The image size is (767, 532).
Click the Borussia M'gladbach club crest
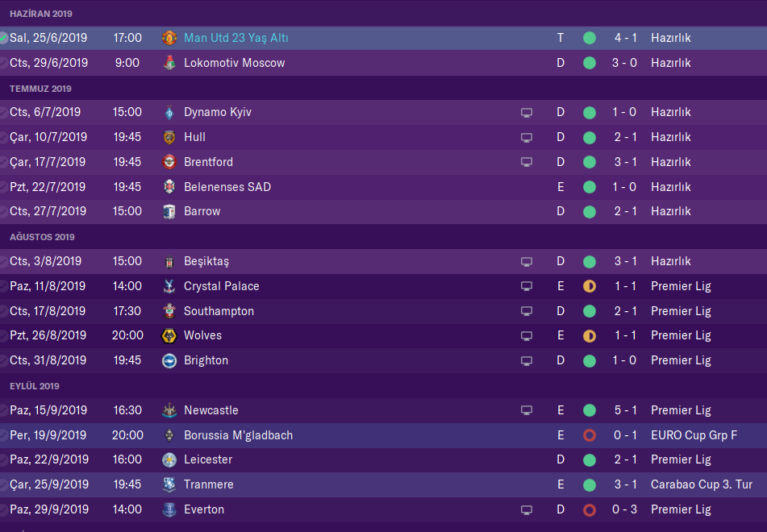[169, 435]
